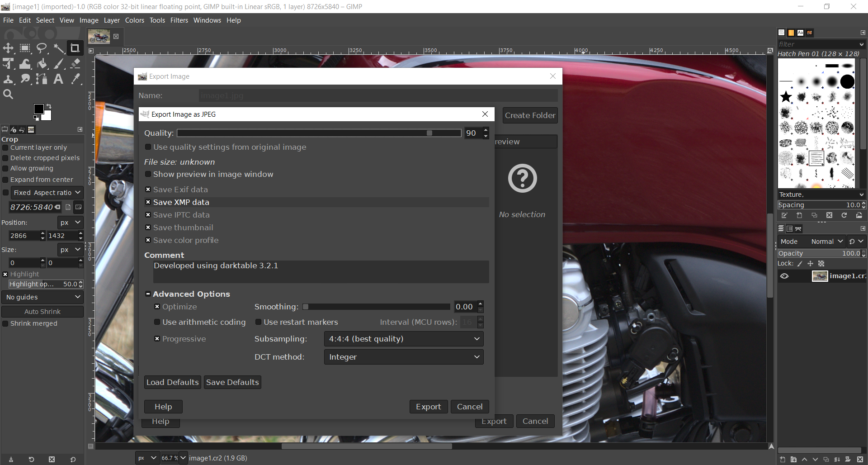This screenshot has height=465, width=868.
Task: Hide the image1.cr2 layer via eye icon
Action: pyautogui.click(x=784, y=276)
